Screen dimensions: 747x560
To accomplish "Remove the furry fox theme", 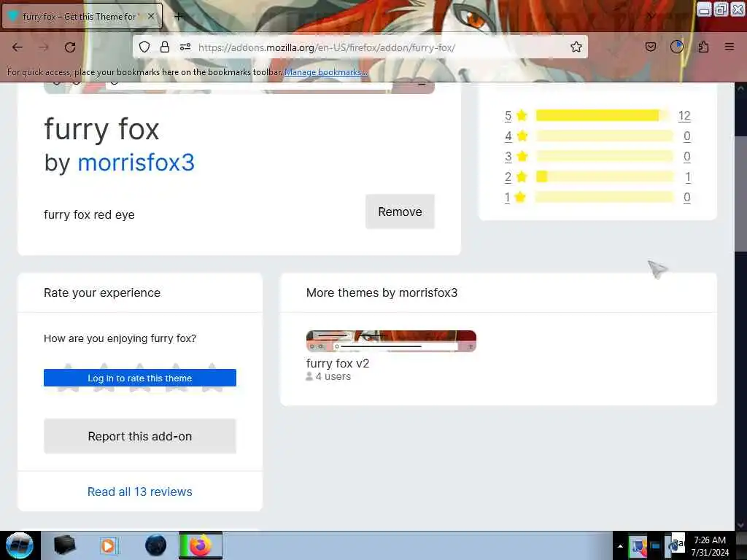I will tap(400, 212).
